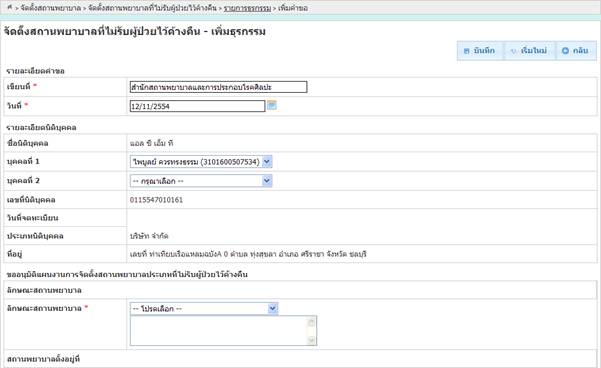
Task: Click the บันทึก save button
Action: pyautogui.click(x=479, y=51)
